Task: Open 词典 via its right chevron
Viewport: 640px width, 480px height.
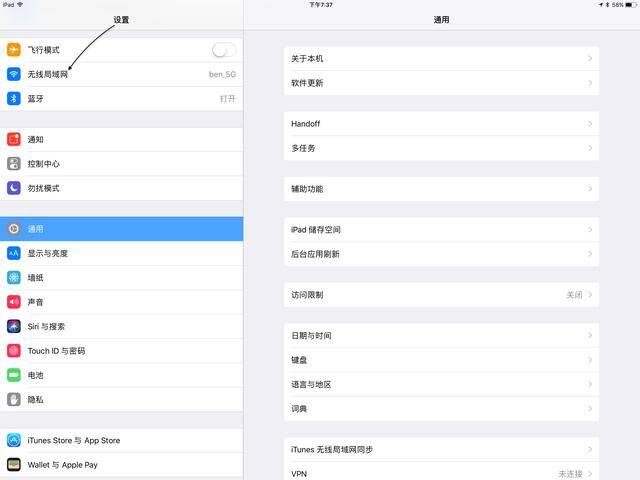Action: click(x=590, y=409)
